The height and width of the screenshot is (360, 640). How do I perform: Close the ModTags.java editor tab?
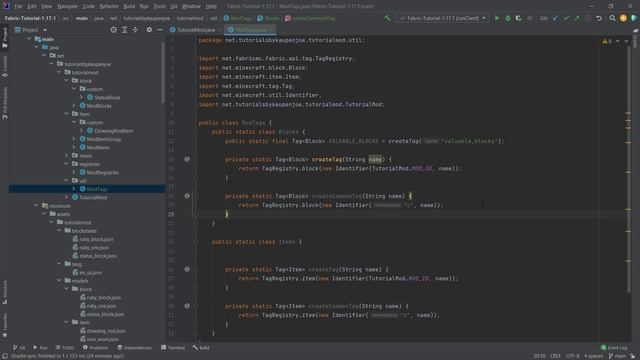[271, 30]
